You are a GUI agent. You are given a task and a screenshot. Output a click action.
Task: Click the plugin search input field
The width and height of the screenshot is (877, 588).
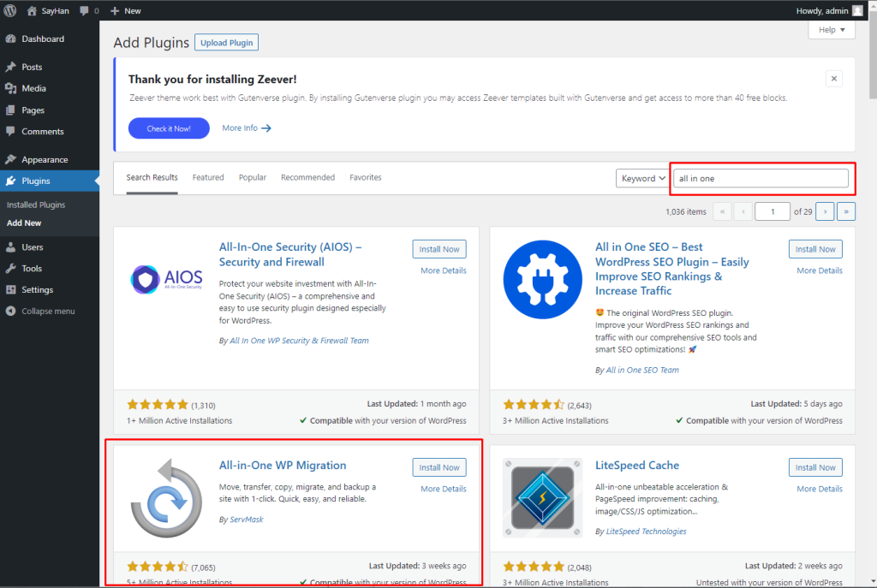pos(761,178)
